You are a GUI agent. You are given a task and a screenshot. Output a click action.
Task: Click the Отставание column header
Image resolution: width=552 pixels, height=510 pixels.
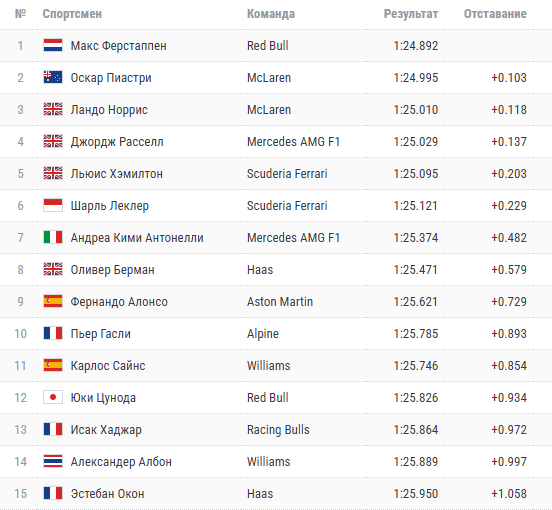[495, 14]
